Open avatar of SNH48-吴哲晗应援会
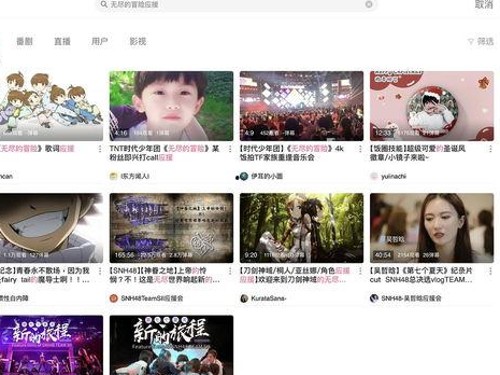This screenshot has height=375, width=500. [x=374, y=298]
